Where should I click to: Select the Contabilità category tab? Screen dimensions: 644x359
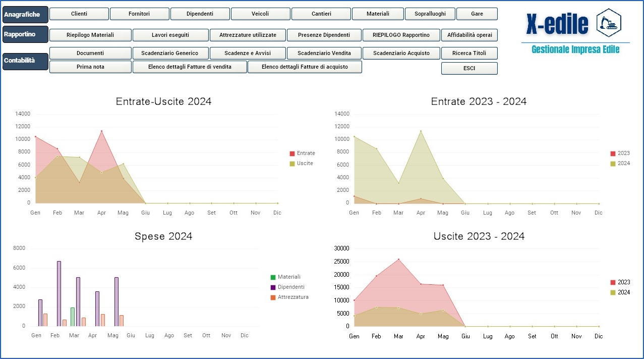coord(25,61)
